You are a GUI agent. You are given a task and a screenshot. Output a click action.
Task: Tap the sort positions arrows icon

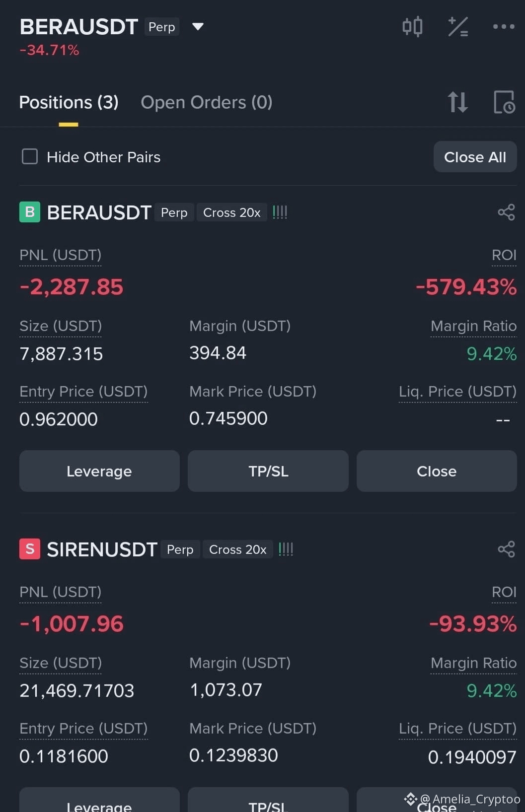pos(457,102)
